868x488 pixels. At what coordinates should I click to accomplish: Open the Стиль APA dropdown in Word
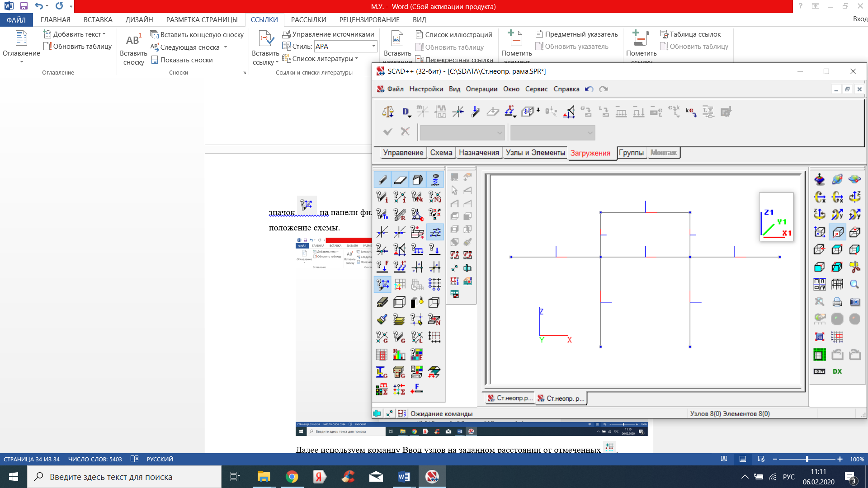[373, 46]
